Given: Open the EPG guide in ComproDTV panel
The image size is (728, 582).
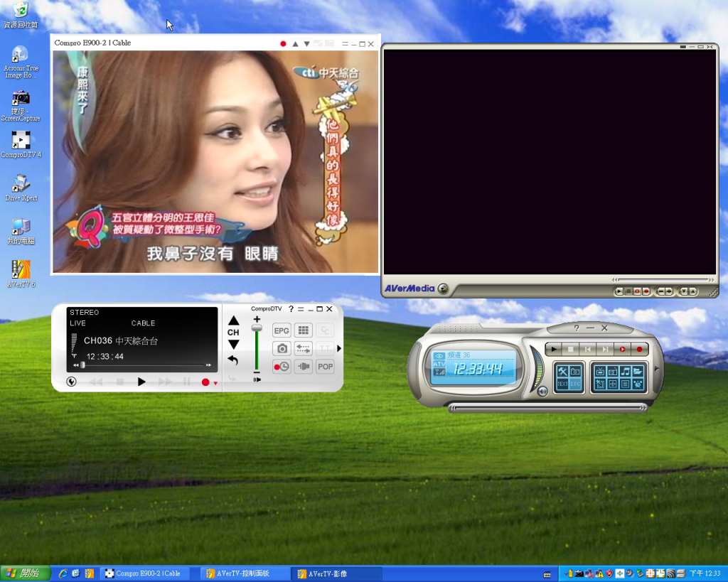Looking at the screenshot, I should 282,330.
